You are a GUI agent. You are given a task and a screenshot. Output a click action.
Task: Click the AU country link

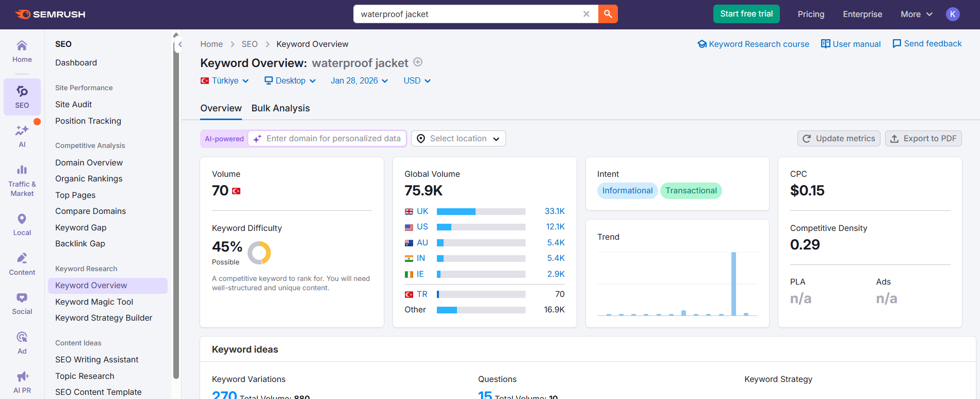422,243
